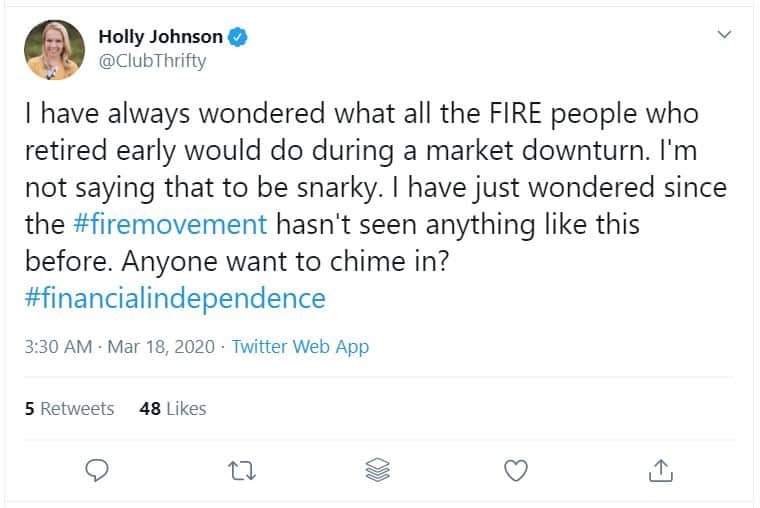View the 5 Retweets list

tap(69, 408)
